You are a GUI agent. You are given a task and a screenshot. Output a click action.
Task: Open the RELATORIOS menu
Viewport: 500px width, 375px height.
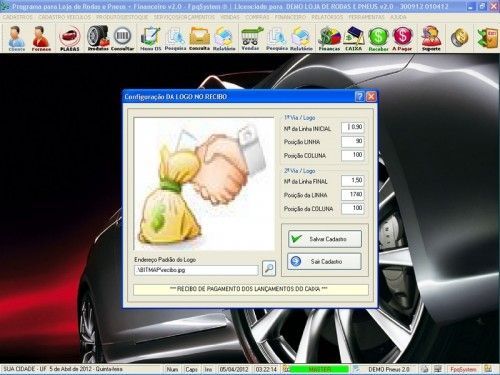point(327,17)
